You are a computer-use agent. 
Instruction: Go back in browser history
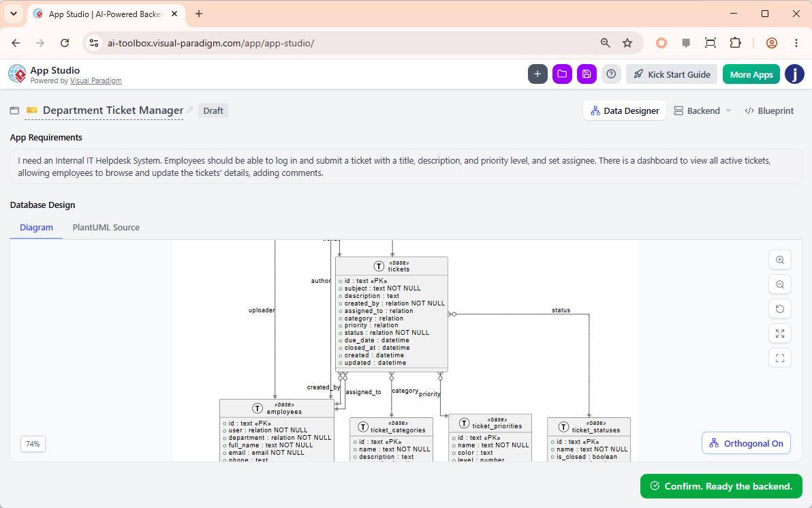(x=16, y=43)
